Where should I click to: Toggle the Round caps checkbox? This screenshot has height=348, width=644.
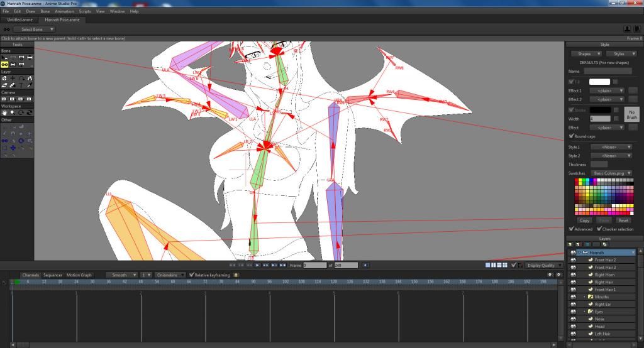point(571,136)
